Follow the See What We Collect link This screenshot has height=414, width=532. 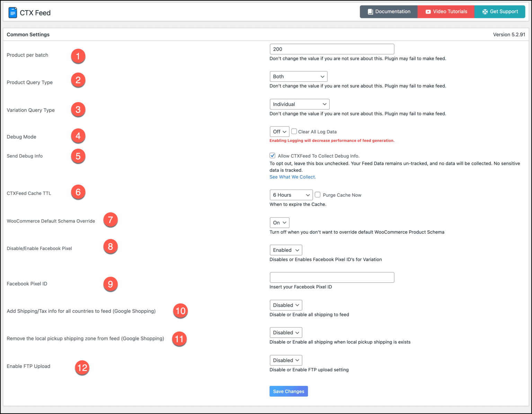[293, 177]
